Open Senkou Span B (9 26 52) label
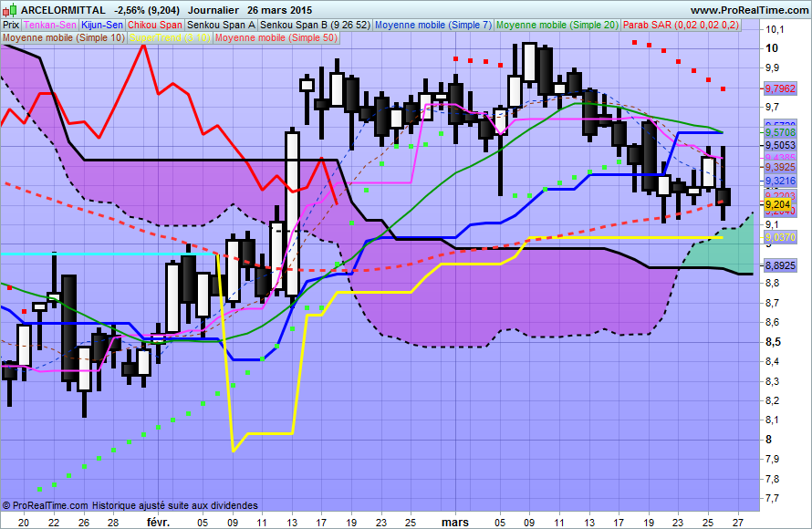Image resolution: width=812 pixels, height=529 pixels. [315, 25]
